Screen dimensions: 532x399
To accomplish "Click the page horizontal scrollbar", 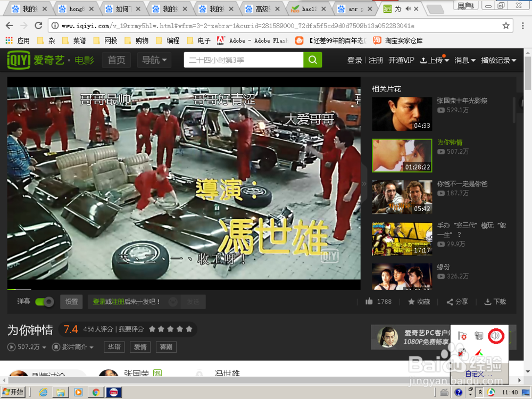I will tap(261, 380).
